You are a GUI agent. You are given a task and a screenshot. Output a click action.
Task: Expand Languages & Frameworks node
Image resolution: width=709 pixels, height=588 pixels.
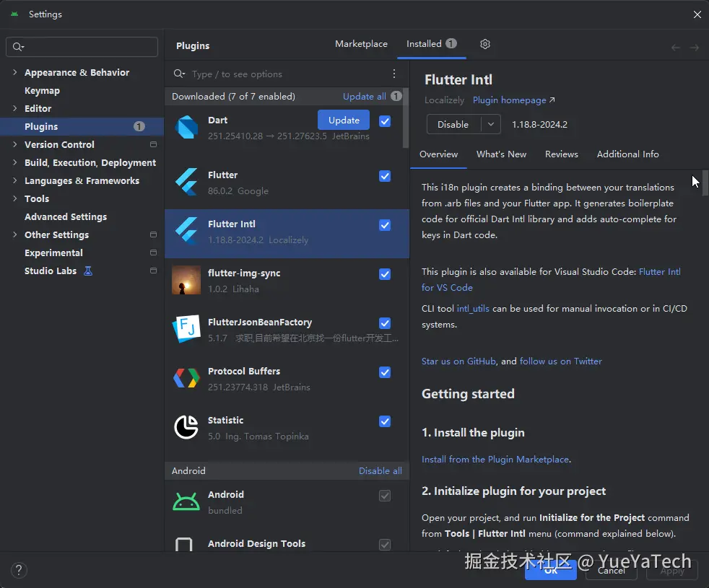[x=15, y=181]
